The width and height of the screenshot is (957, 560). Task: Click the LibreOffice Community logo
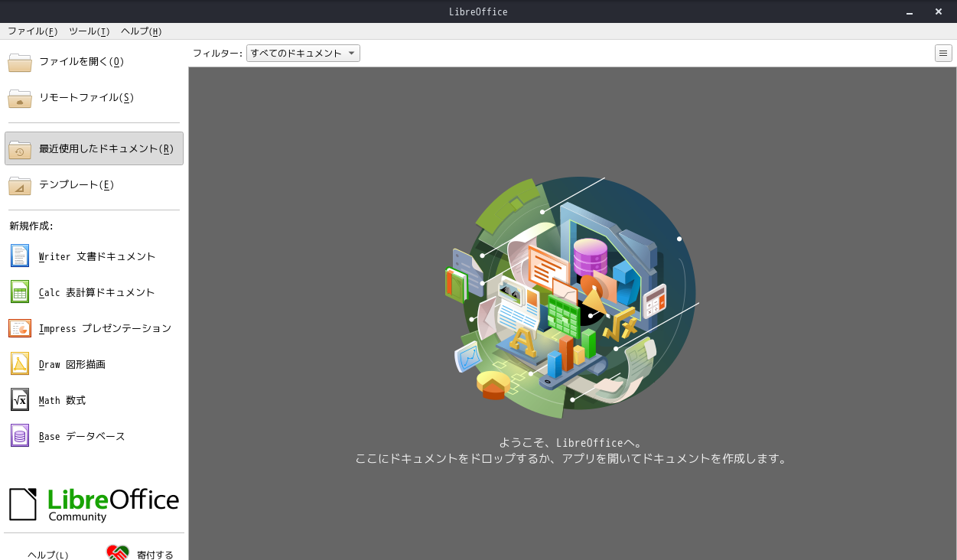pos(93,503)
